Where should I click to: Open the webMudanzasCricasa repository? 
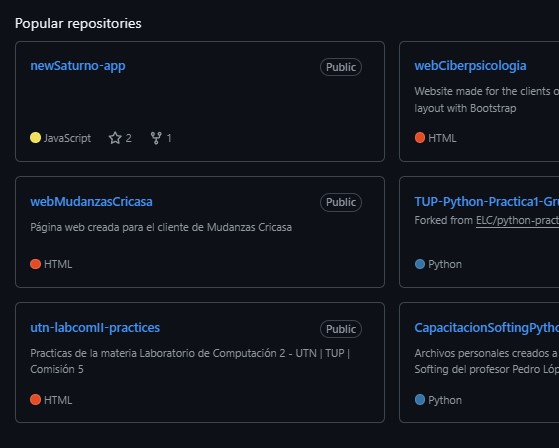click(x=91, y=202)
